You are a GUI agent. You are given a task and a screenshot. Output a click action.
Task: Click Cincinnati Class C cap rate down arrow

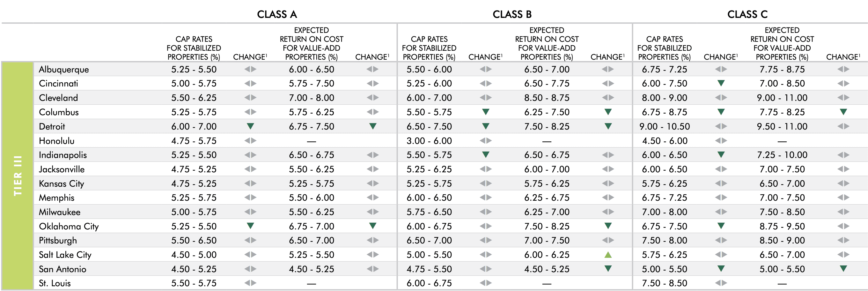[x=721, y=83]
